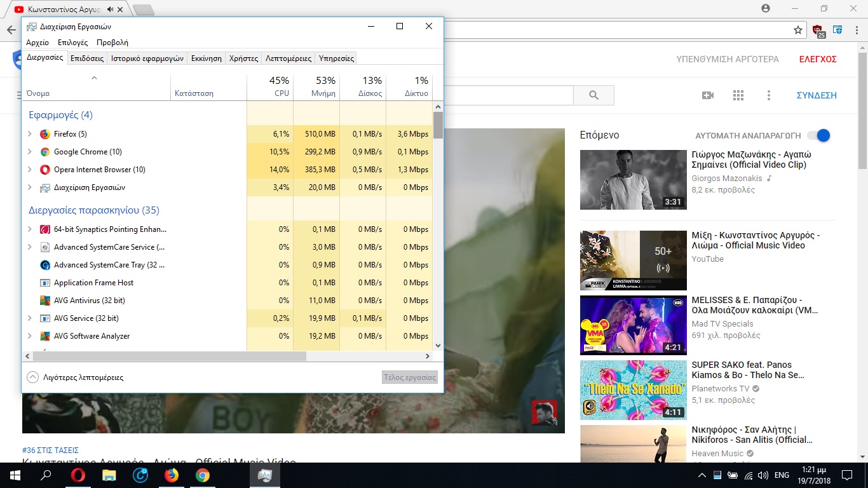Show hidden system tray icons chevron
This screenshot has width=868, height=488.
[x=702, y=475]
